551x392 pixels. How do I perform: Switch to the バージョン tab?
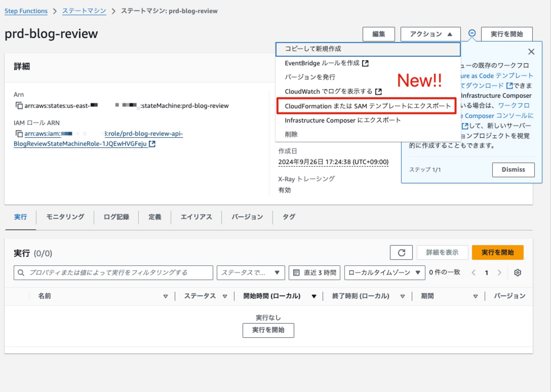click(x=247, y=217)
